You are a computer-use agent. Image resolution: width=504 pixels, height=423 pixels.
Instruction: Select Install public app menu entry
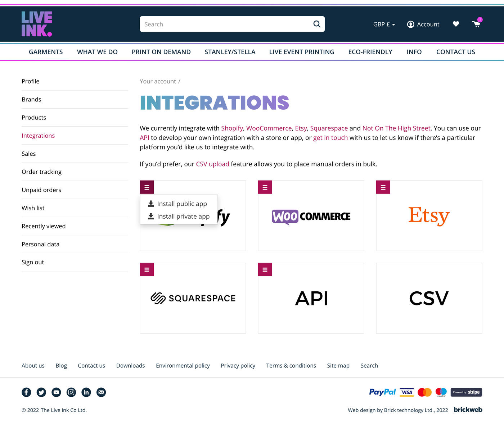point(182,204)
